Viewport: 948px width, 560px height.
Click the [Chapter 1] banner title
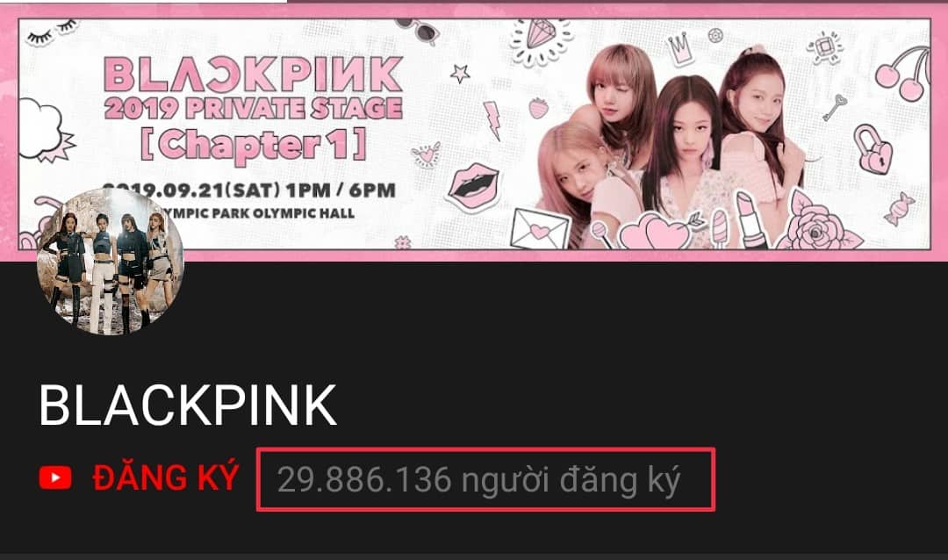254,145
